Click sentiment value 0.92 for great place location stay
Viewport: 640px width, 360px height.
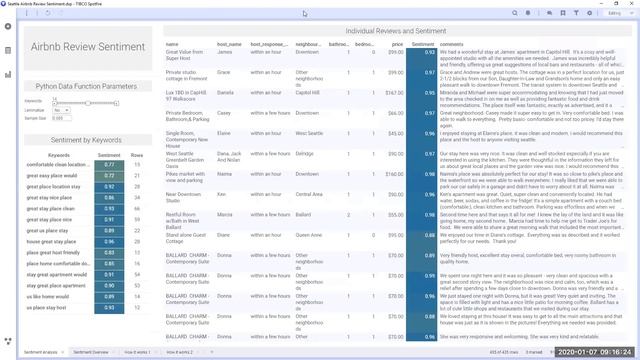coord(109,187)
